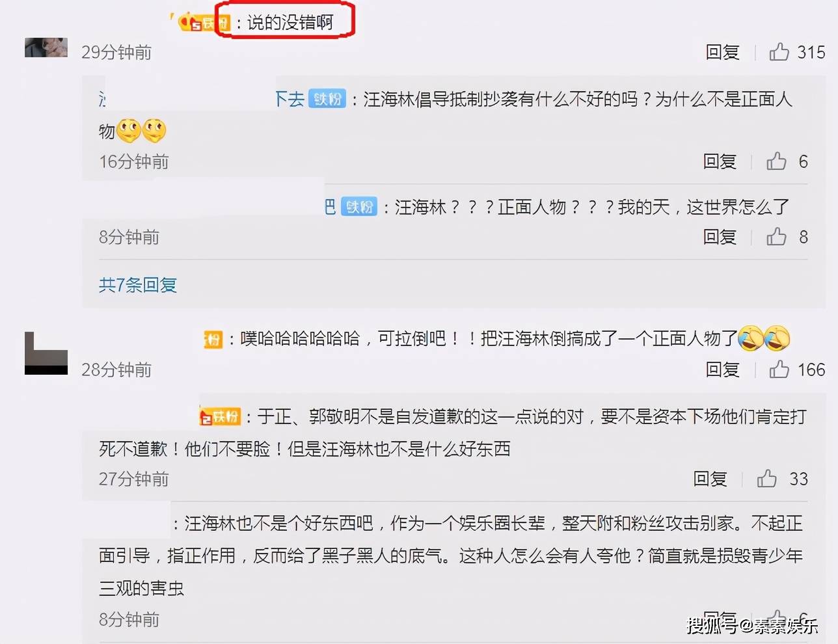The image size is (838, 644).
Task: Click the 搜狐号@素素娱乐 watermark
Action: tap(753, 626)
